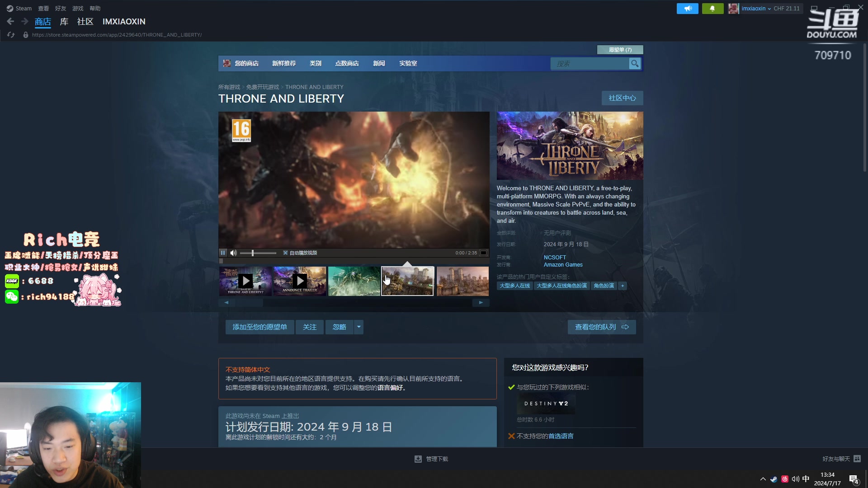Open the 游戏 menu

click(x=78, y=9)
